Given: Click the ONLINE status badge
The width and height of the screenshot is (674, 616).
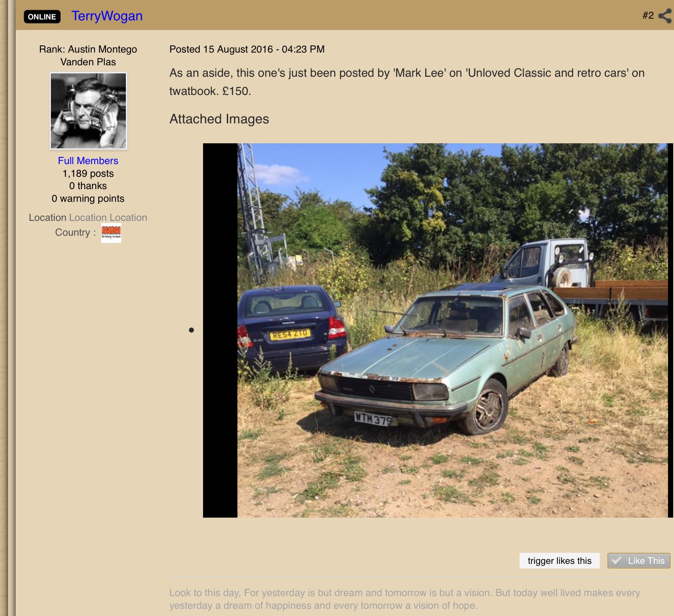Looking at the screenshot, I should click(x=42, y=17).
